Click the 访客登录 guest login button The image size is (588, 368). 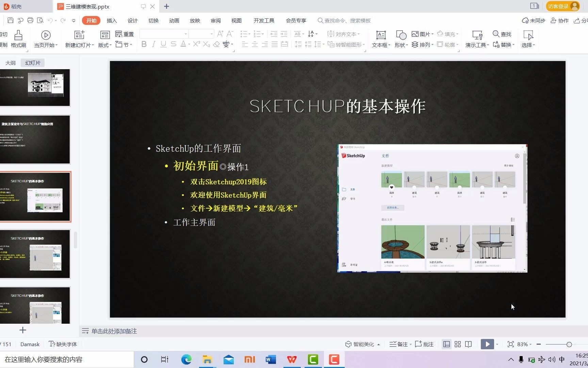tap(563, 6)
